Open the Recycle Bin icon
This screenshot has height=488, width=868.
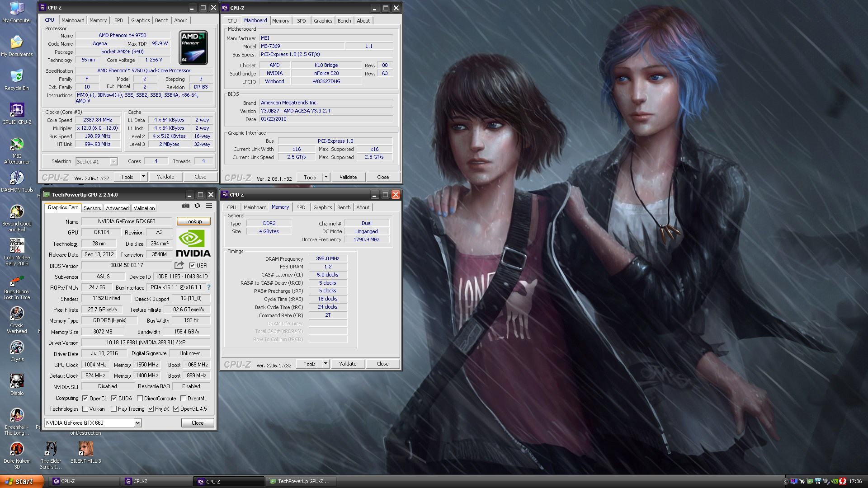[x=17, y=80]
